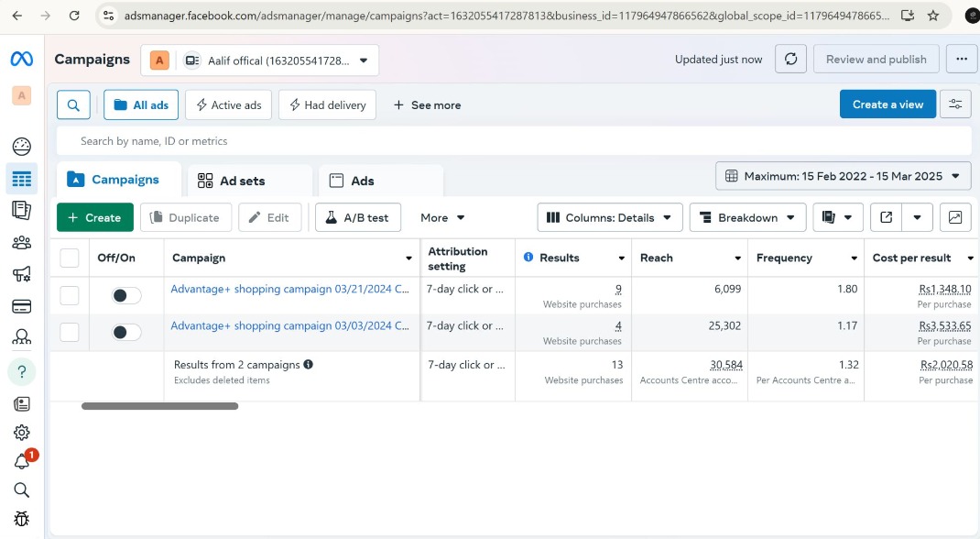Toggle the 03/03/2024 campaign switch
Viewport: 980px width, 539px height.
[x=126, y=332]
